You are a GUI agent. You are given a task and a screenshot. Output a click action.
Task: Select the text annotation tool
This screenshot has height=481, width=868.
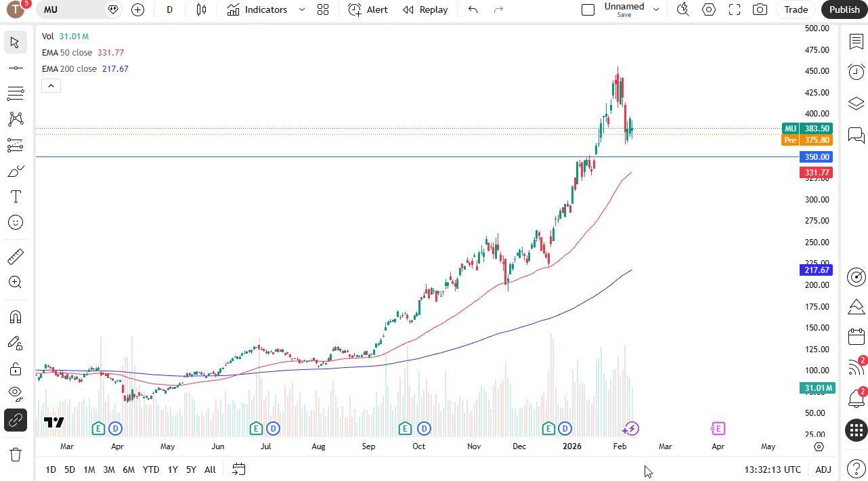15,196
